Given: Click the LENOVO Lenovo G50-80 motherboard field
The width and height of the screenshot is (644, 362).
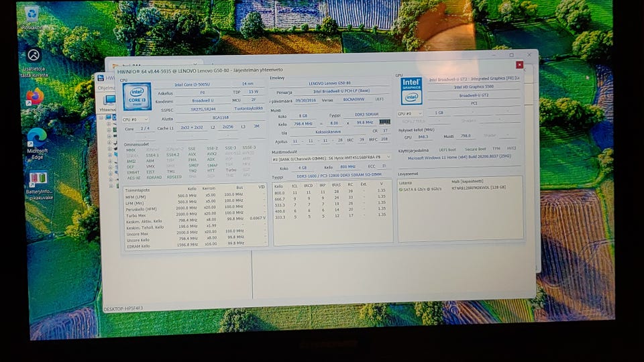Looking at the screenshot, I should point(330,83).
